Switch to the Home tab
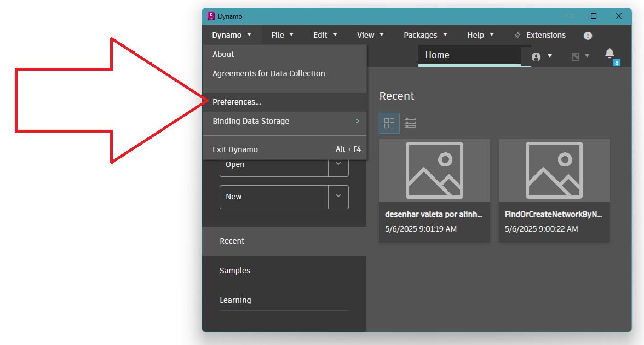This screenshot has height=345, width=644. pyautogui.click(x=470, y=55)
